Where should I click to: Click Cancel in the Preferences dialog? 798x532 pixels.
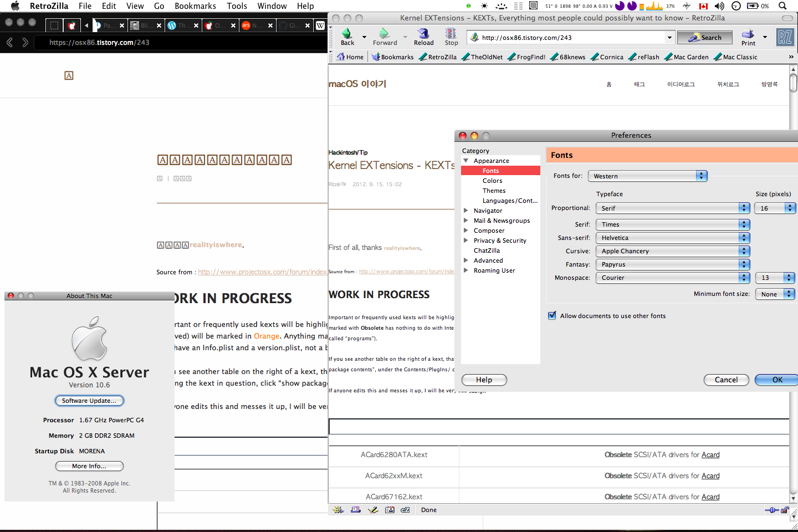click(726, 380)
